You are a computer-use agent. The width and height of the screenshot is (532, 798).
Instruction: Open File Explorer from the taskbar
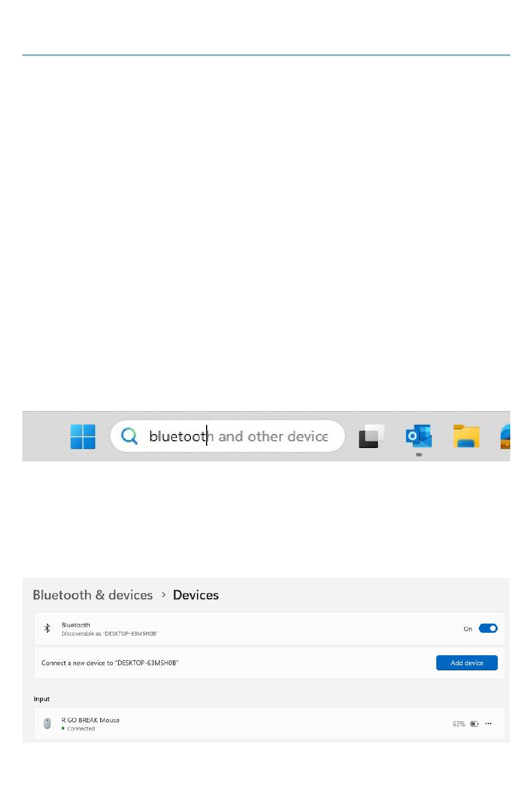pos(466,436)
